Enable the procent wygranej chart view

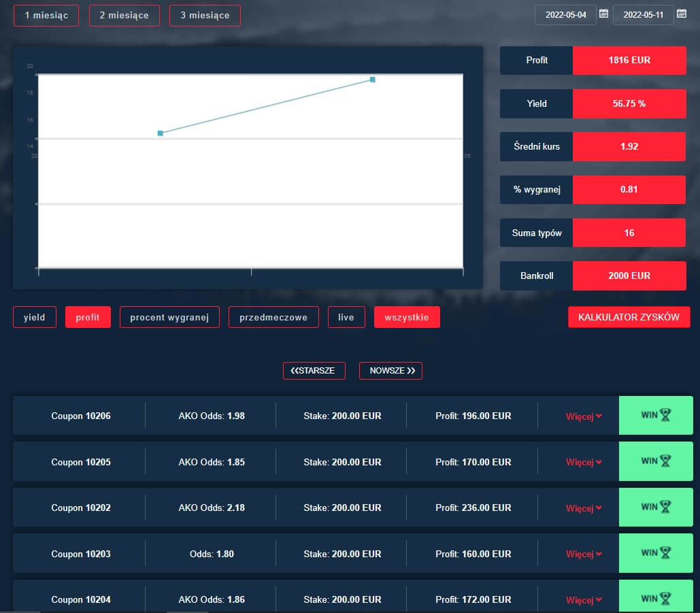point(169,317)
